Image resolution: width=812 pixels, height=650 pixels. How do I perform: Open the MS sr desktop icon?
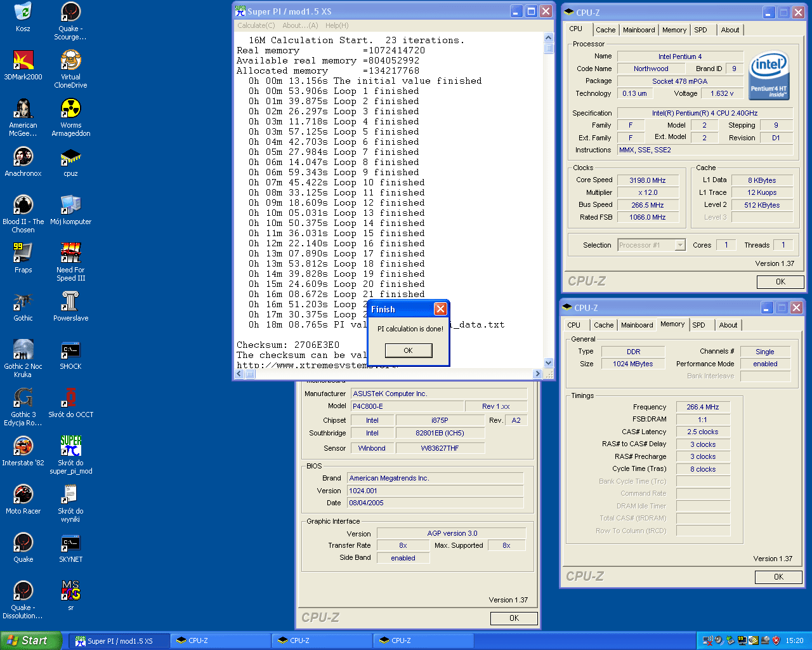coord(70,596)
